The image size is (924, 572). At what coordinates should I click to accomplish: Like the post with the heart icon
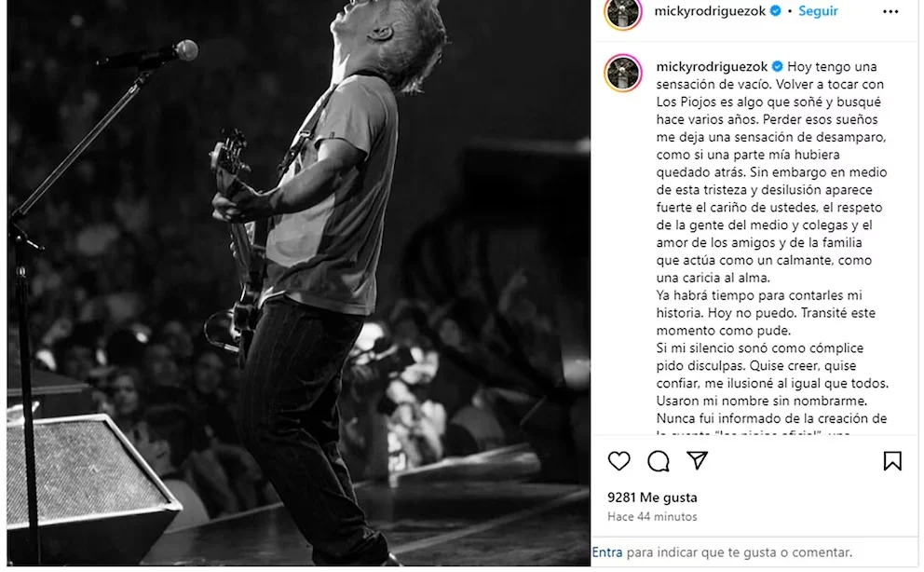(618, 461)
